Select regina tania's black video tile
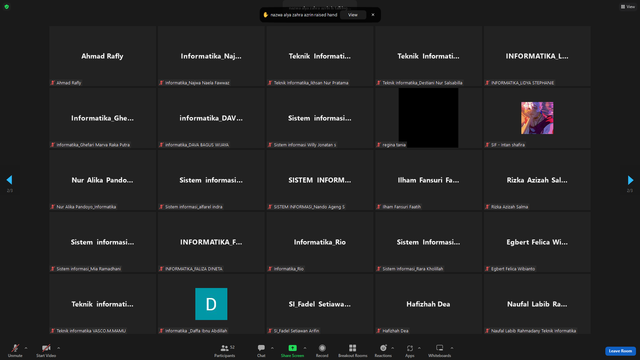Screen dimensions: 640x360 click(428, 118)
